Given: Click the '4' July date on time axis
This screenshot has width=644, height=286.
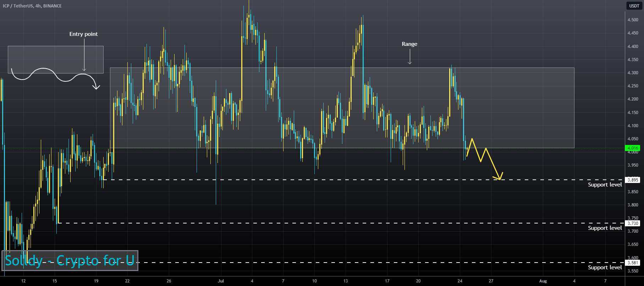Looking at the screenshot, I should pos(252,281).
